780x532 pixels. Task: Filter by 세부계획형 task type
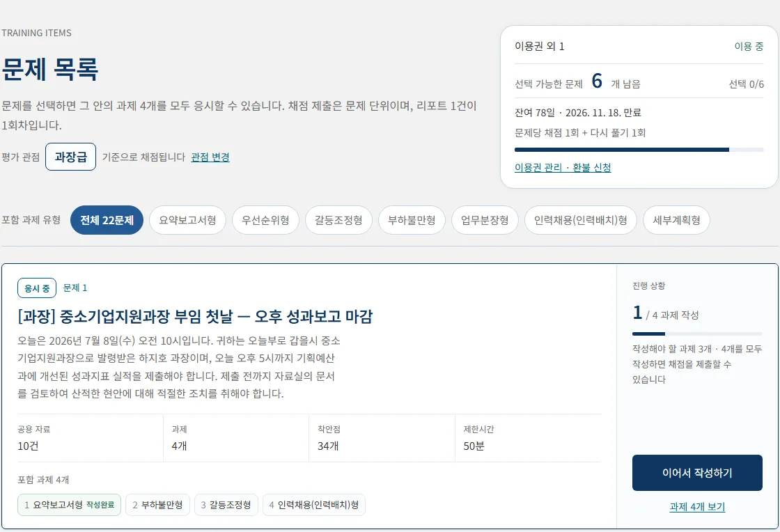tap(676, 220)
